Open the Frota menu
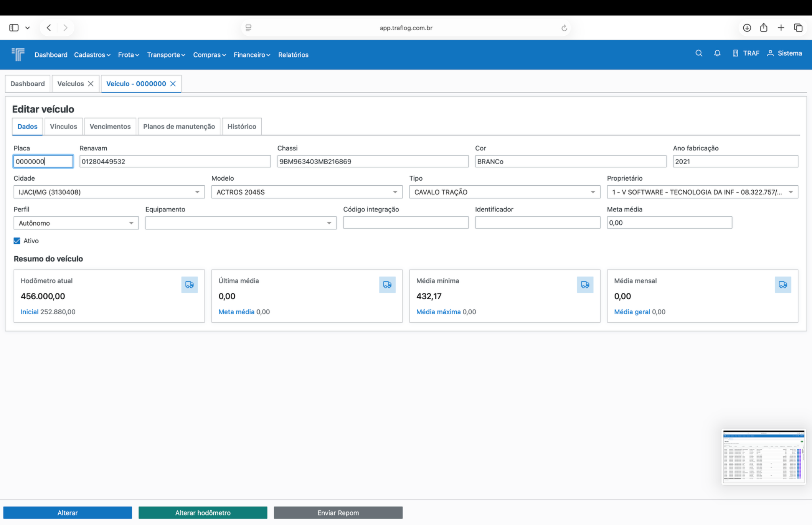812x525 pixels. coord(128,55)
